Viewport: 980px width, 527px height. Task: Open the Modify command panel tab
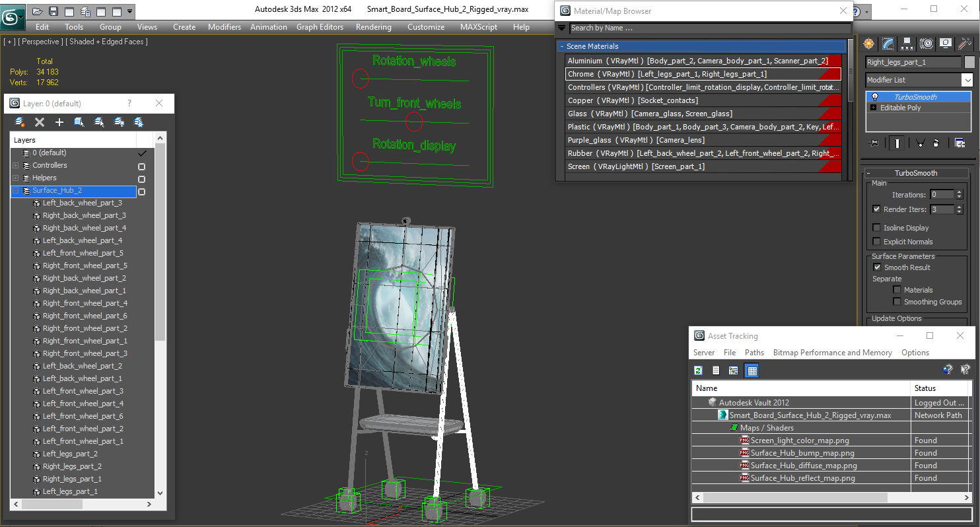[x=888, y=44]
